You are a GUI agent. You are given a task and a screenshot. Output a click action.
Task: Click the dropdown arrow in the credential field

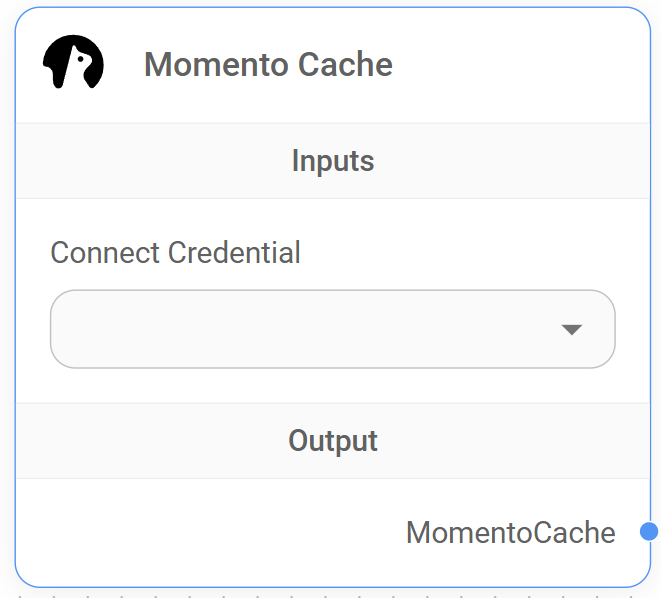point(572,329)
